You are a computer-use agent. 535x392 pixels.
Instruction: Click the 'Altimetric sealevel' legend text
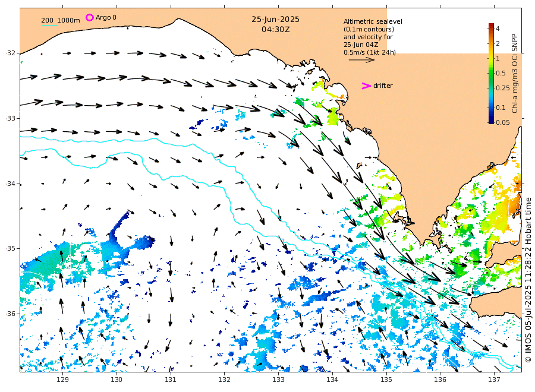pyautogui.click(x=373, y=21)
